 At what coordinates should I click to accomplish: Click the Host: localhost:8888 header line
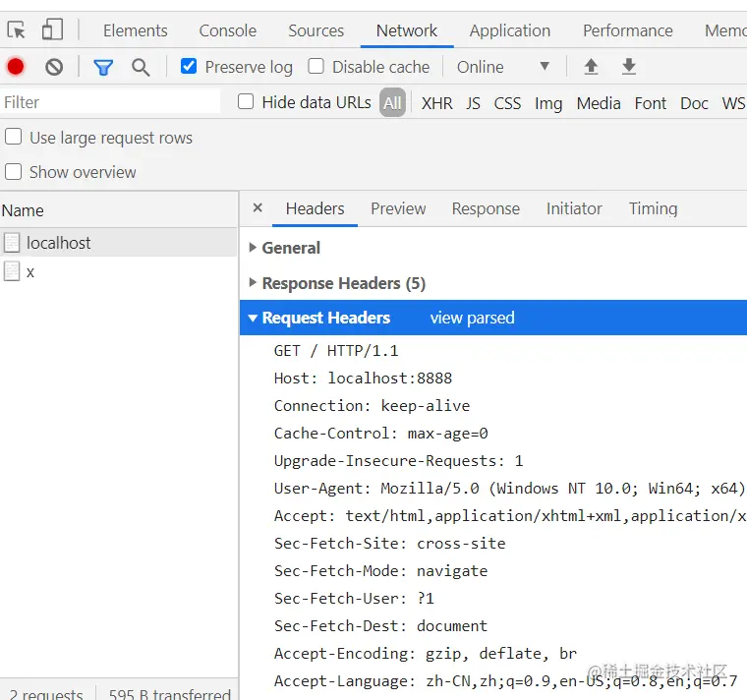363,379
